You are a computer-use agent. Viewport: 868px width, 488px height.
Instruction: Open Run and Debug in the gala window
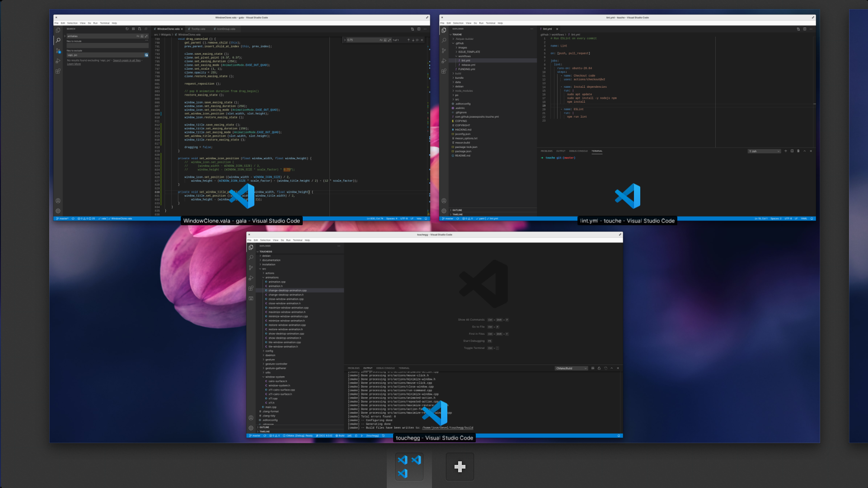click(58, 61)
